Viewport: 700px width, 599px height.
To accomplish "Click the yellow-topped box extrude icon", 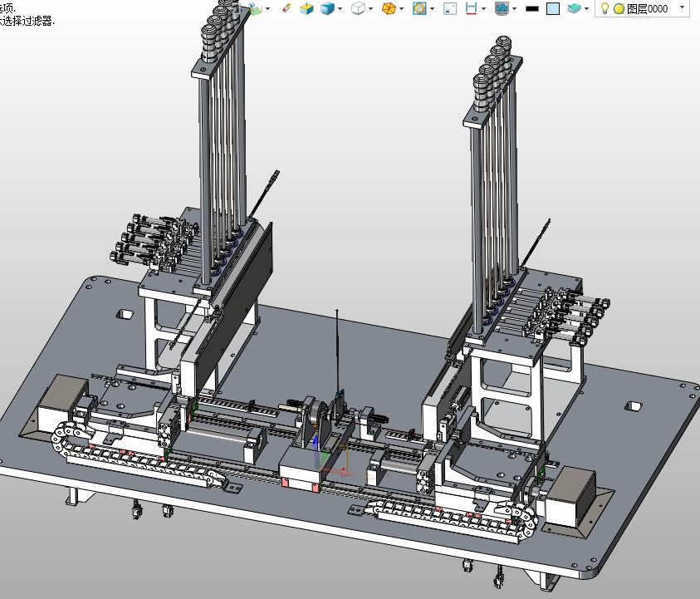I will [306, 8].
